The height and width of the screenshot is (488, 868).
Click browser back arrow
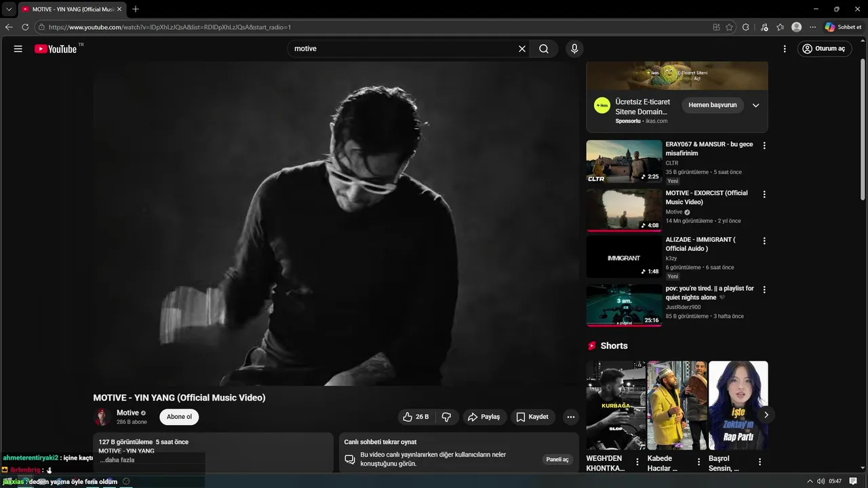pos(9,27)
